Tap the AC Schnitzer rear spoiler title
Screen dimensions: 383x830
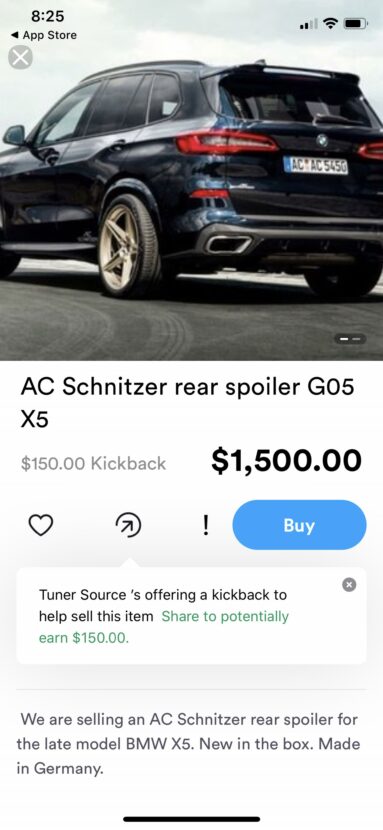tap(187, 402)
